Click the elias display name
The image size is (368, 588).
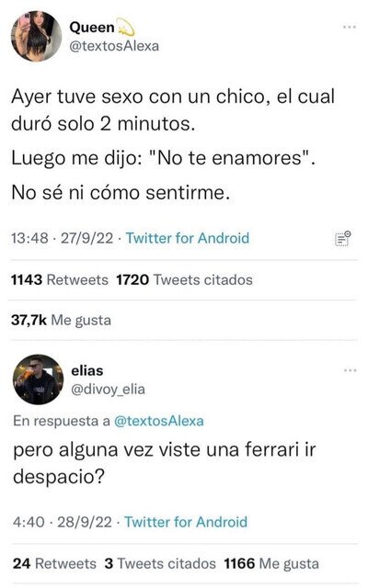point(87,370)
